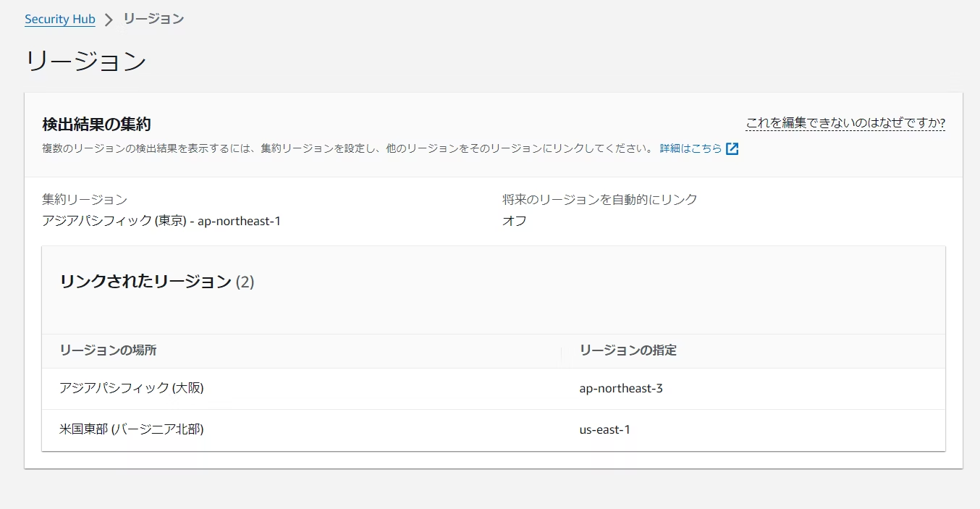Click the ap-northeast-3 region code cell
The height and width of the screenshot is (509, 980).
[620, 389]
